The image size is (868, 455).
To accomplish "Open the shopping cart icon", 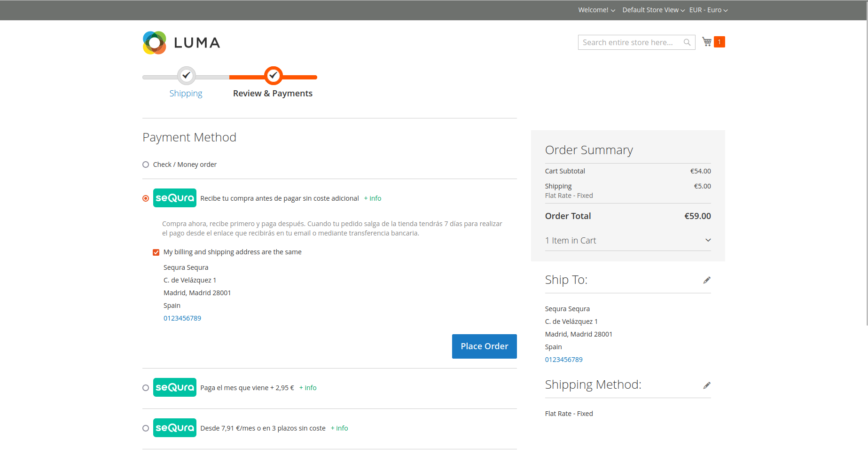I will [x=707, y=42].
